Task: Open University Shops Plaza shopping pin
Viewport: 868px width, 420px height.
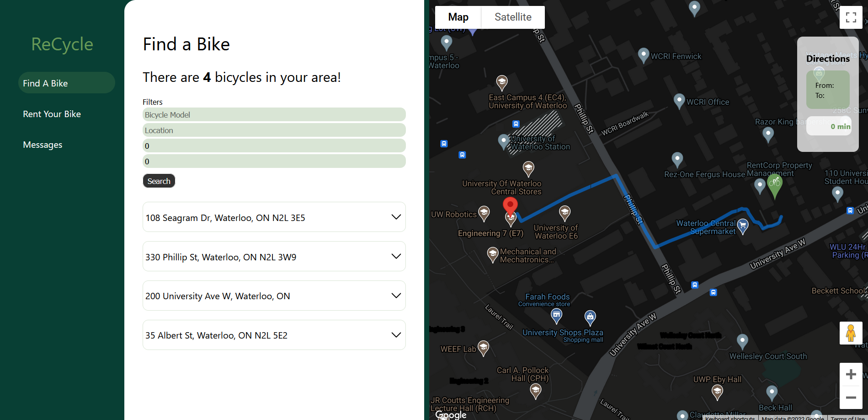Action: (x=590, y=318)
